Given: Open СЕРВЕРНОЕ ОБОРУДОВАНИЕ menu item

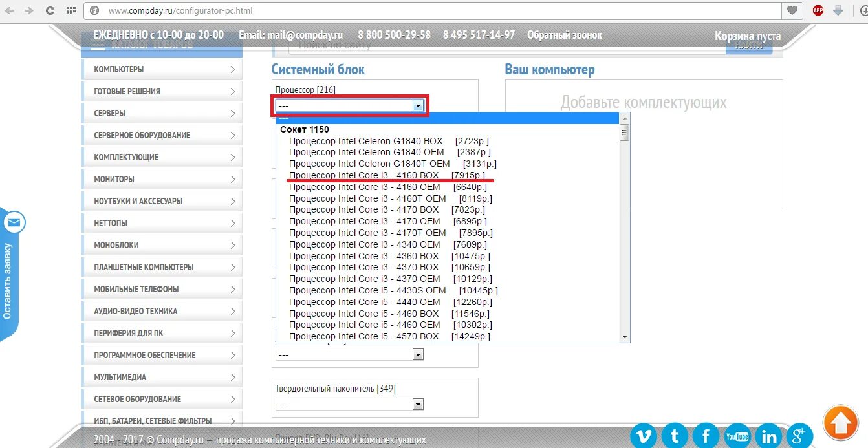Looking at the screenshot, I should (x=162, y=135).
